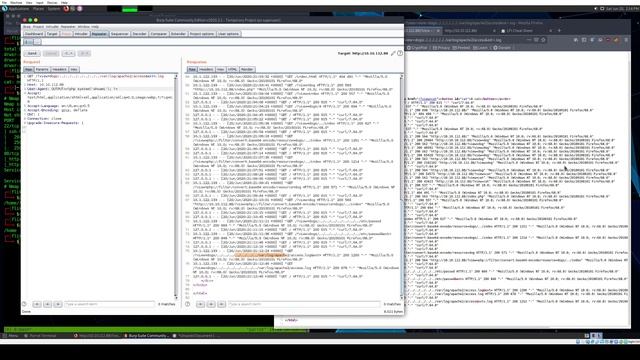The width and height of the screenshot is (640, 360).
Task: Show request in Raw view
Action: coord(28,70)
